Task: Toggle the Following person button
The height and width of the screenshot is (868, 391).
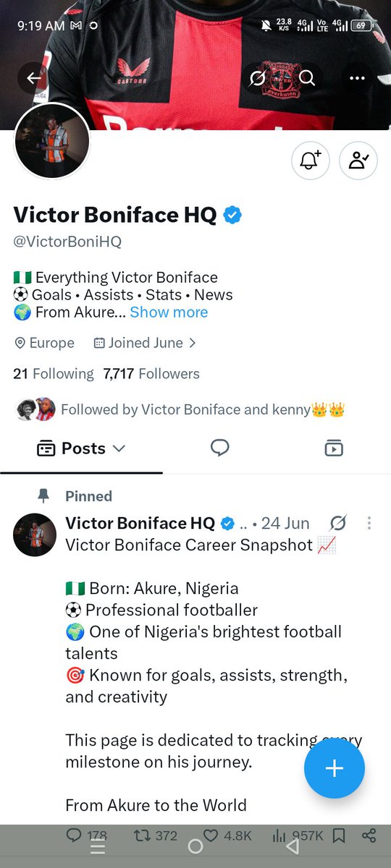Action: pyautogui.click(x=358, y=161)
